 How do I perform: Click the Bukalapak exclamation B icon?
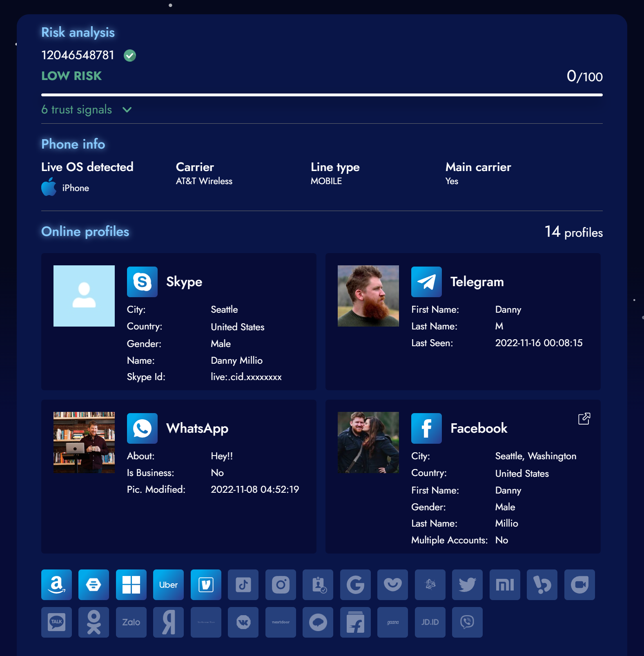point(542,585)
